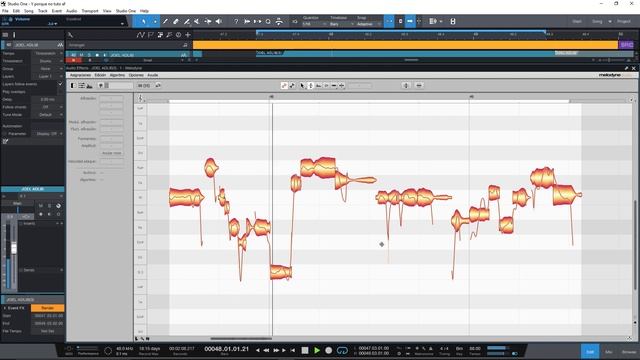Click the Browse button at bottom right
This screenshot has height=360, width=640.
pos(629,351)
